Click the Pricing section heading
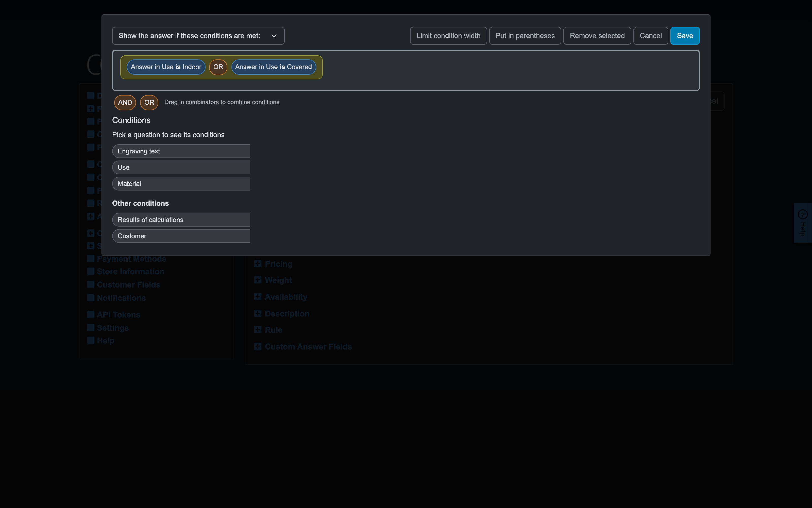The width and height of the screenshot is (812, 508). pos(279,264)
